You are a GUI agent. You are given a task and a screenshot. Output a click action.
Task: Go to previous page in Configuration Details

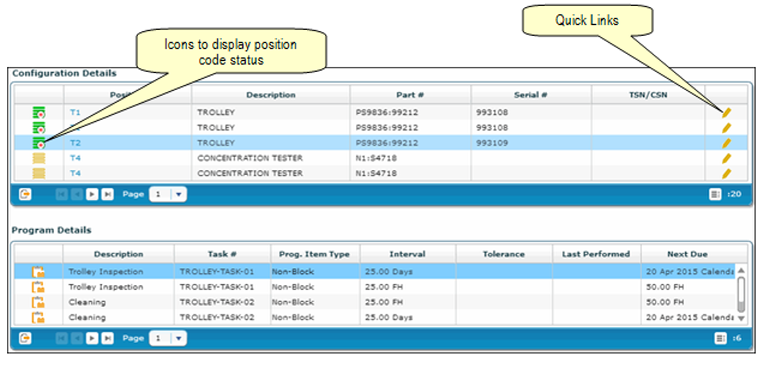point(77,194)
